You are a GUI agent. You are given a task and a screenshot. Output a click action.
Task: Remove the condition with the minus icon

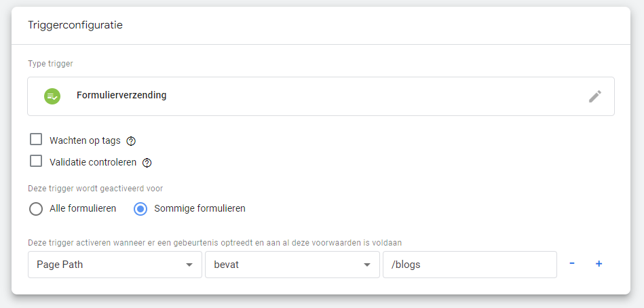572,264
